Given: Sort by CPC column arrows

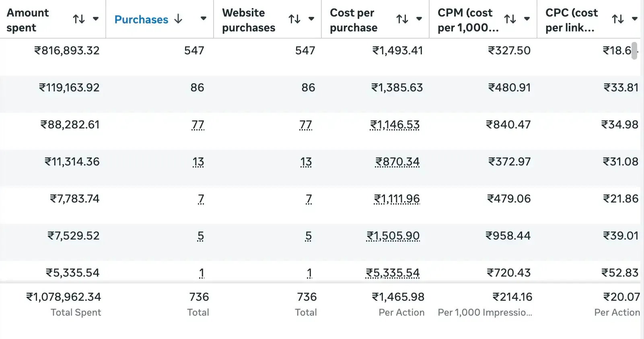Looking at the screenshot, I should (x=618, y=19).
